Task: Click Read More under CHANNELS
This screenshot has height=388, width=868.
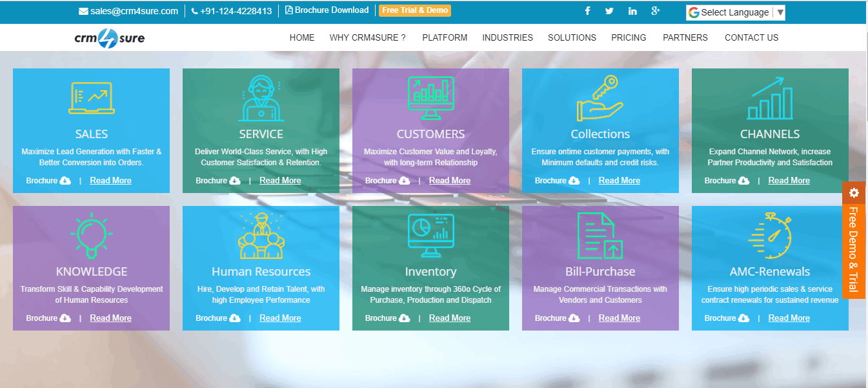Action: click(789, 181)
